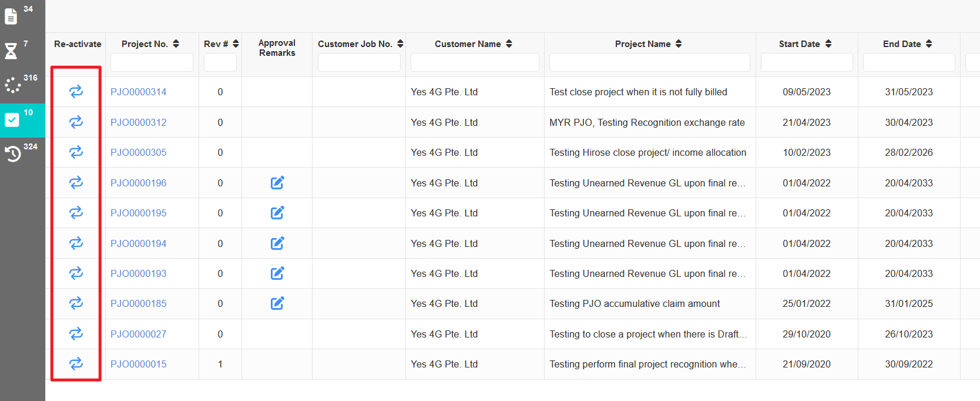The image size is (980, 401).
Task: Sort table by Customer Name
Action: click(x=509, y=44)
